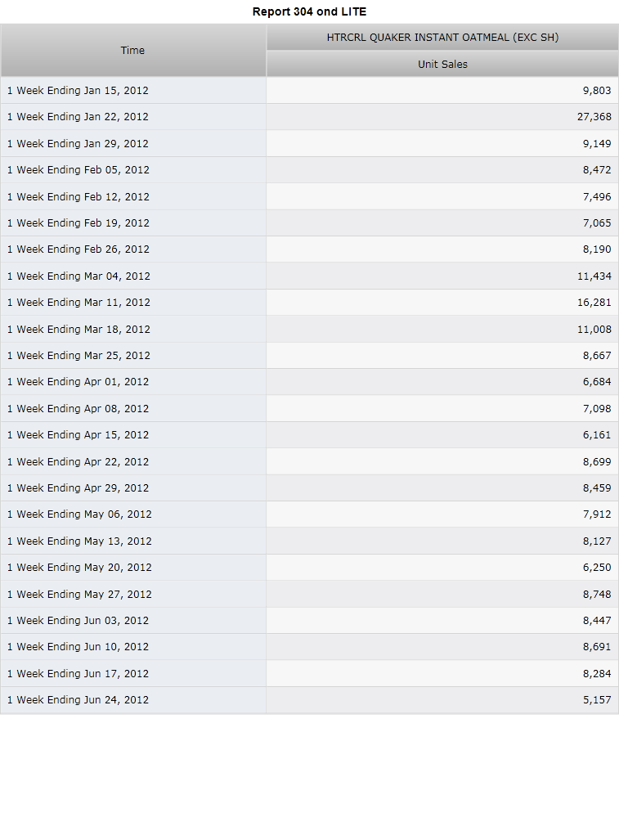Click the 6,684 unit sales cell
Screen dimensions: 619x840
pyautogui.click(x=442, y=382)
